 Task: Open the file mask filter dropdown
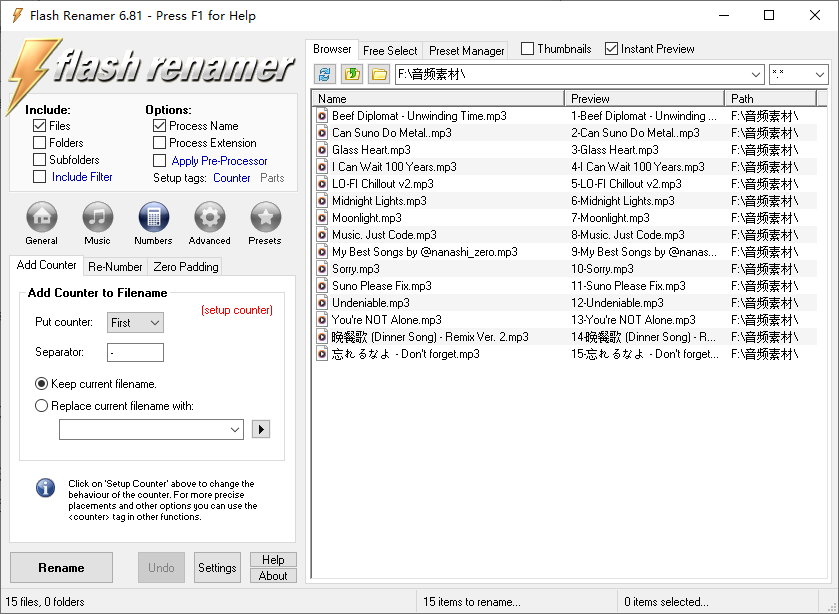(x=819, y=75)
